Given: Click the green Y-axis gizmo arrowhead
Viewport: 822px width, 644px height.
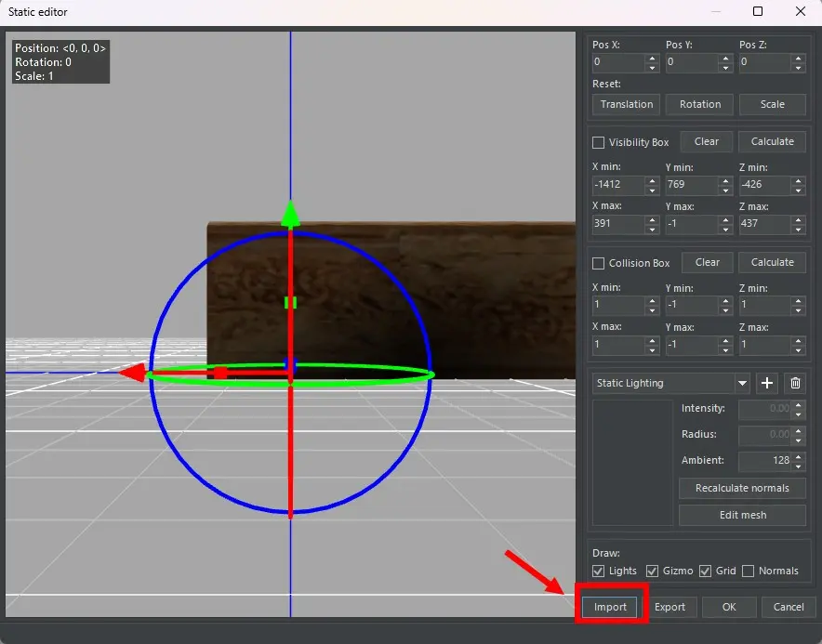Looking at the screenshot, I should point(291,215).
